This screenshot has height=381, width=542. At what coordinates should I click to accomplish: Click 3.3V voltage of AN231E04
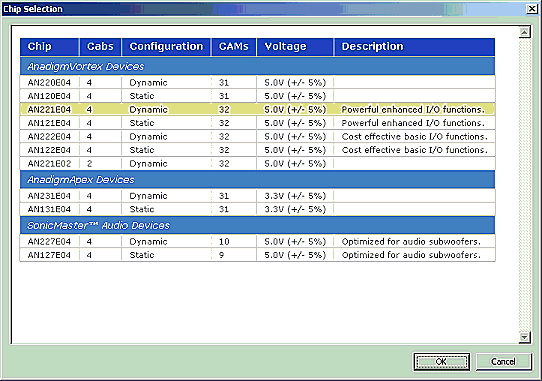click(295, 196)
